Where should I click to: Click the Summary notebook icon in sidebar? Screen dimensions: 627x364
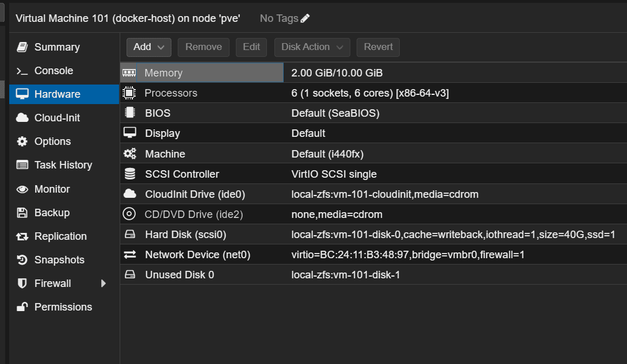click(22, 47)
